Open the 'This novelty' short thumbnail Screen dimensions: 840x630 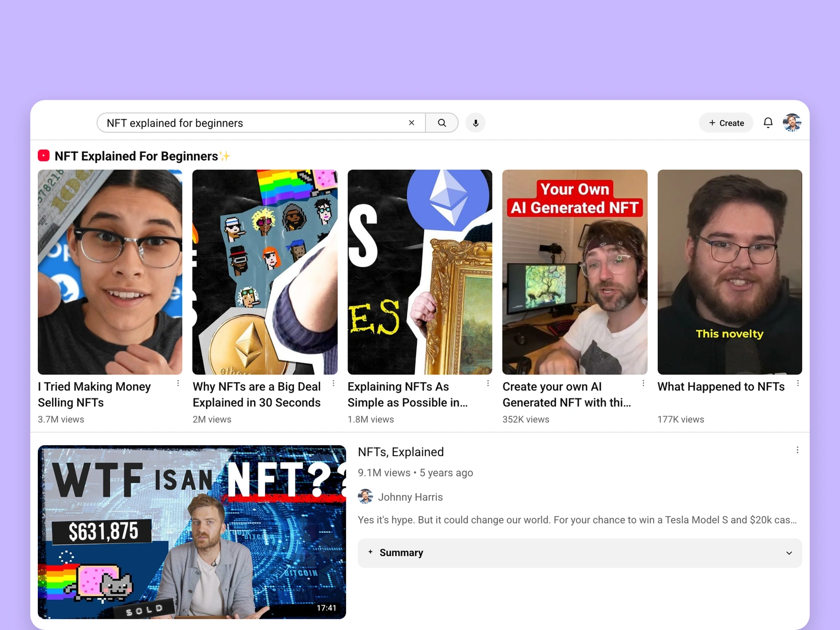coord(730,272)
